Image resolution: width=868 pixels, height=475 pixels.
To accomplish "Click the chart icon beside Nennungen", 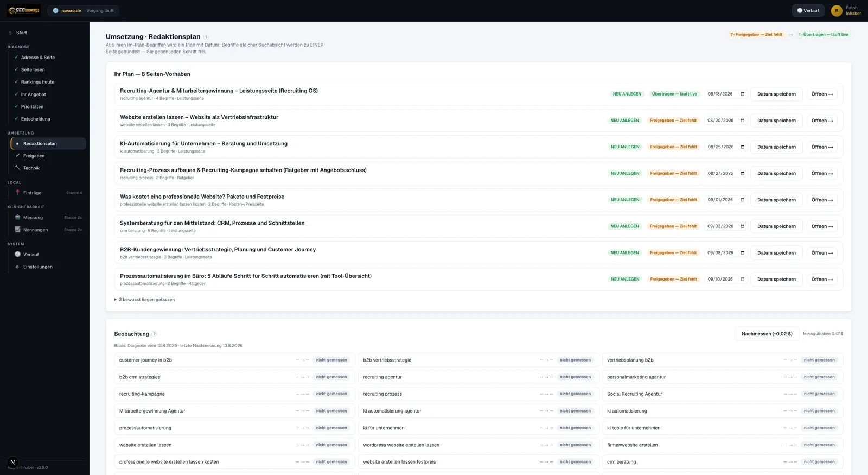I will (17, 230).
